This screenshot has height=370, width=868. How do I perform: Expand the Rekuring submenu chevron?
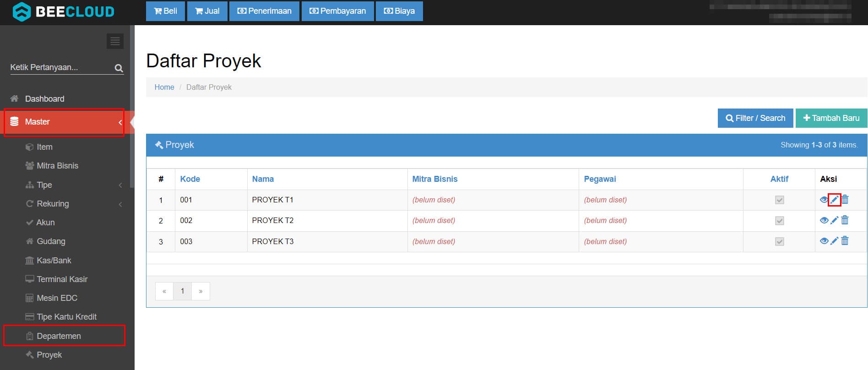click(x=120, y=204)
